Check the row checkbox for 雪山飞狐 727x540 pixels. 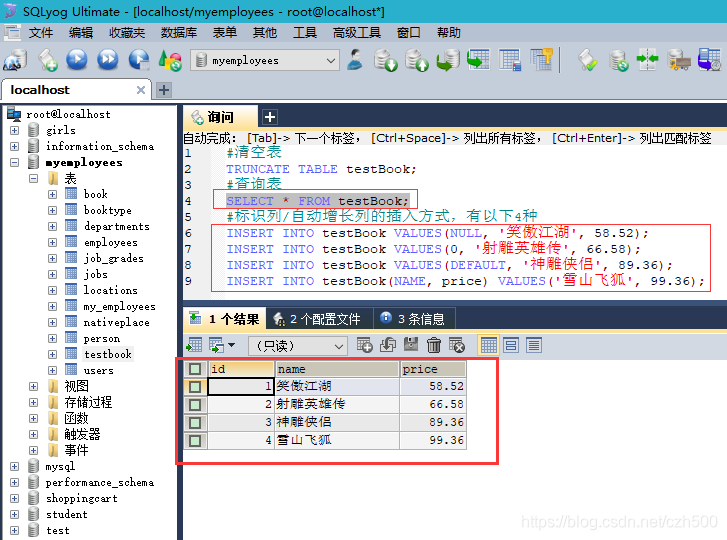pos(195,440)
